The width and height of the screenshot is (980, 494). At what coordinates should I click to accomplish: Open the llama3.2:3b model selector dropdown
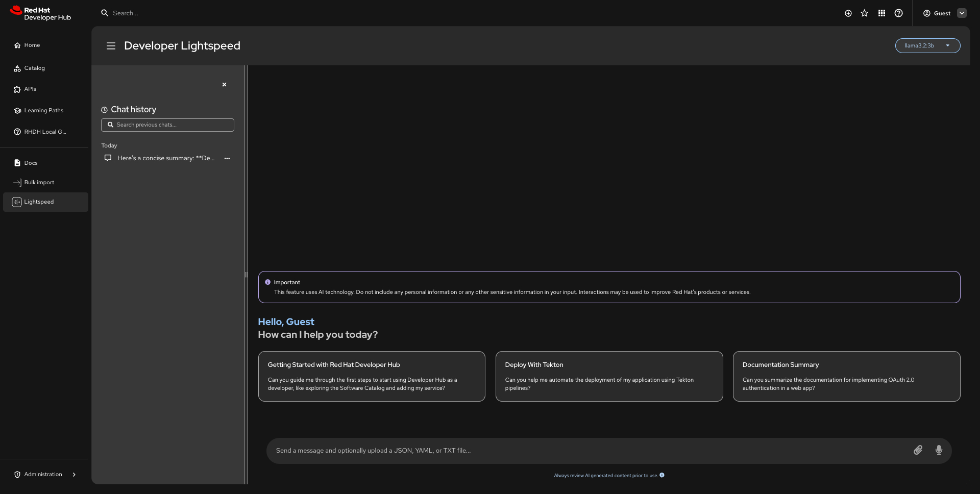click(x=927, y=46)
